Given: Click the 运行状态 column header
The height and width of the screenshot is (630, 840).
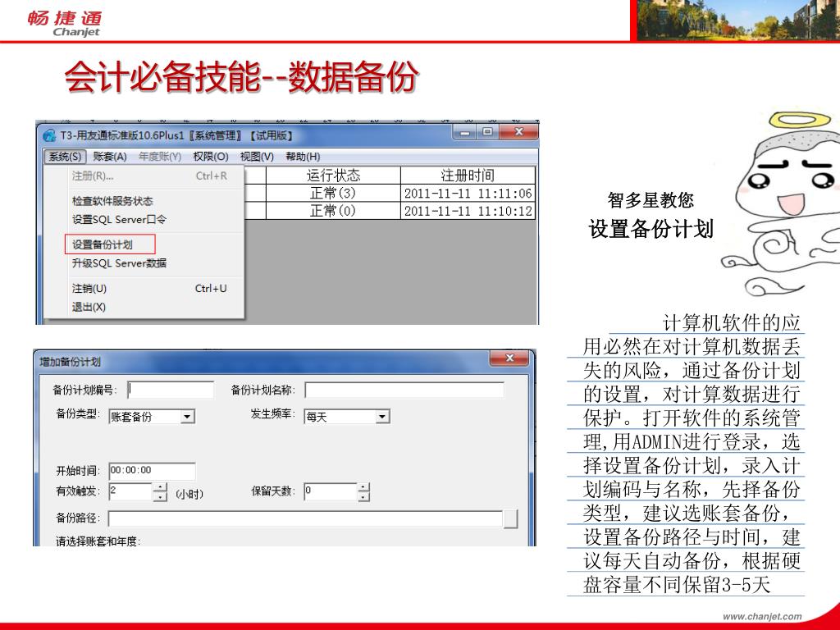Looking at the screenshot, I should [333, 176].
